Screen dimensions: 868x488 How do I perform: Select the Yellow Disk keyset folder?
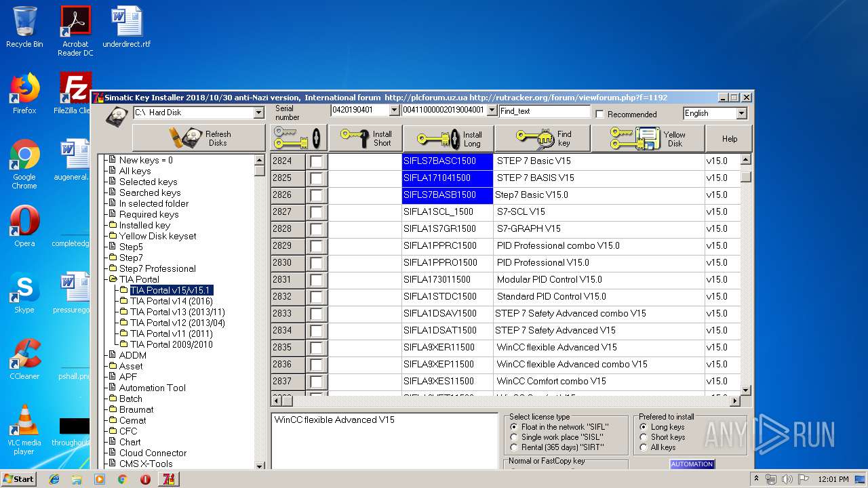157,236
